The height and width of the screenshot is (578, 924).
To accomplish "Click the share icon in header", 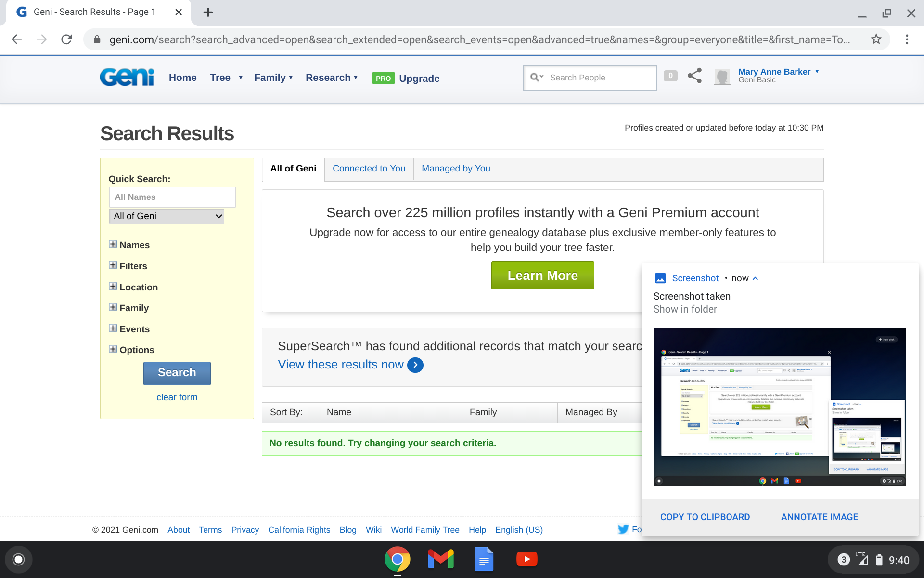I will click(x=694, y=76).
